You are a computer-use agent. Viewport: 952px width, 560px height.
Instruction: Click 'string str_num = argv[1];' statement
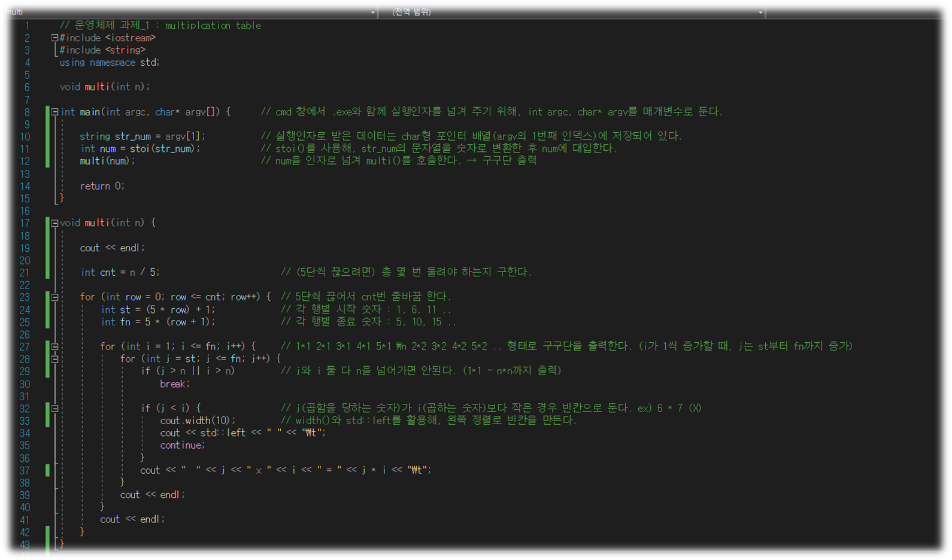click(x=143, y=136)
